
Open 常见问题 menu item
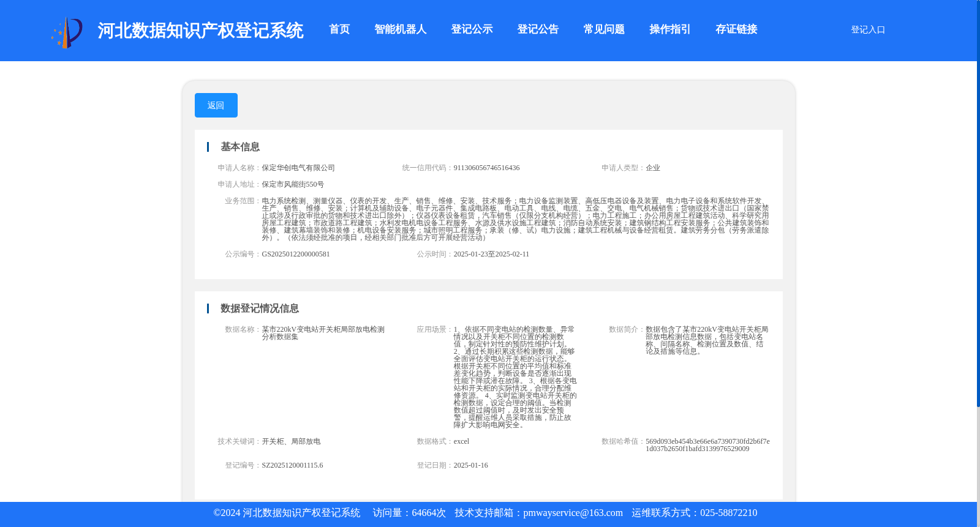click(x=604, y=29)
